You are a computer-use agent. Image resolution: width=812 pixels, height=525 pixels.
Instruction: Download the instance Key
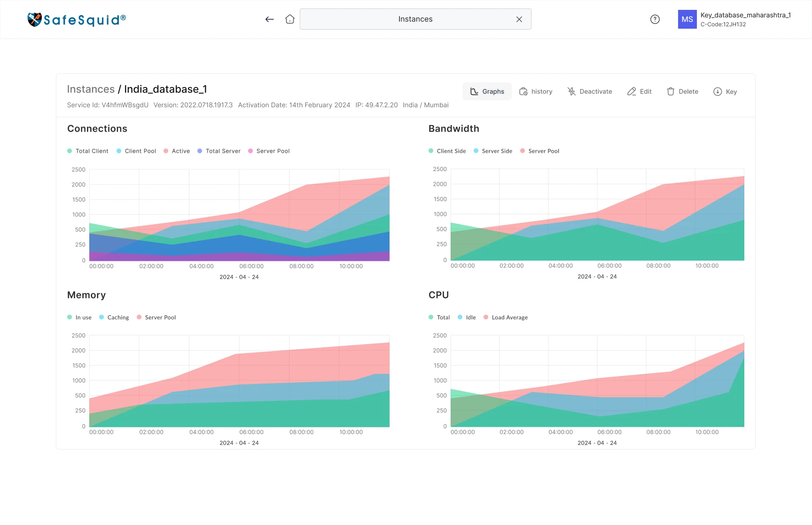click(725, 92)
